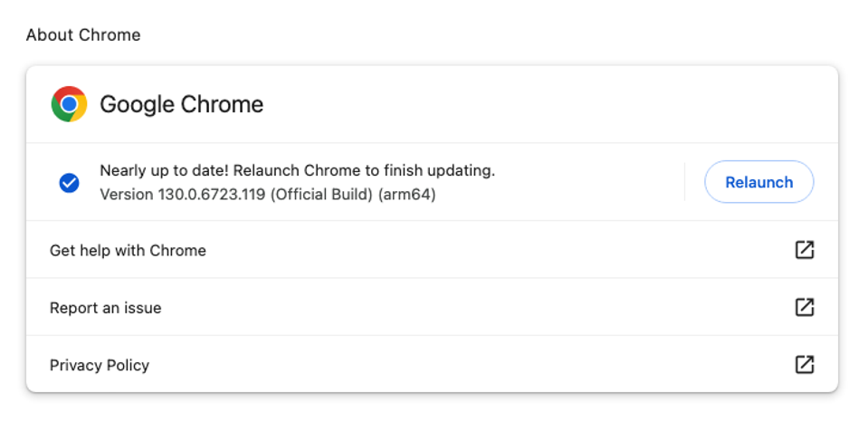Open the Get help with Chrome link
Viewport: 868px width, 422px height.
point(128,251)
